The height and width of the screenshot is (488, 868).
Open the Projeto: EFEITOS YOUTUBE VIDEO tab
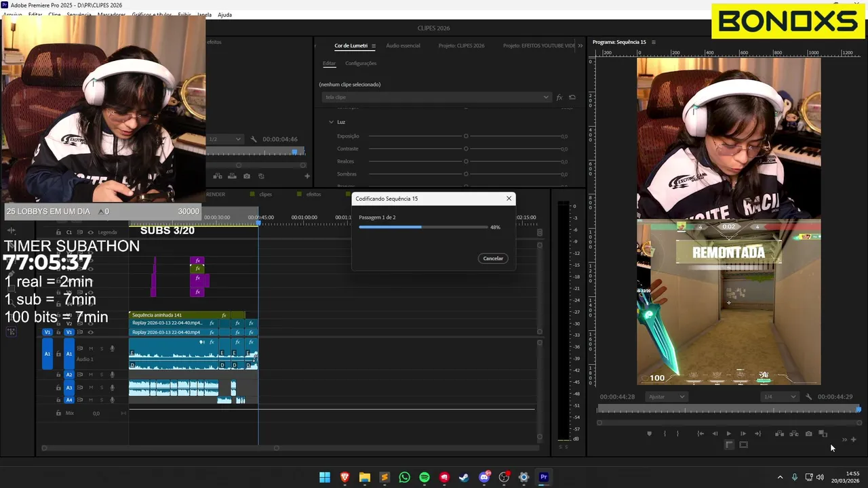click(539, 45)
